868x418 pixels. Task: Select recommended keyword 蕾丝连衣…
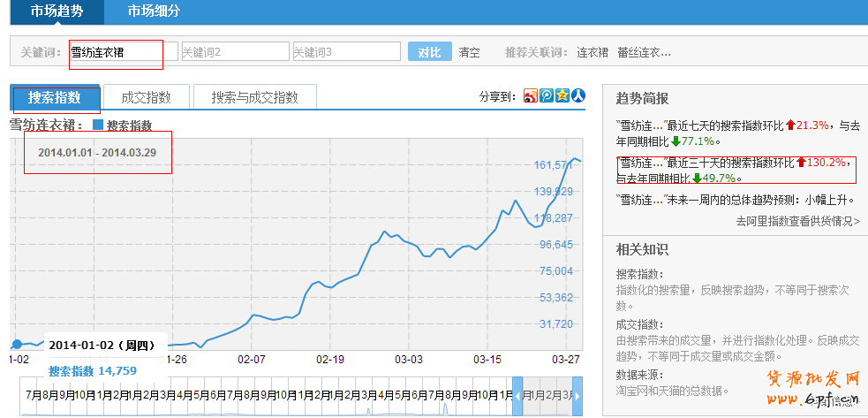[x=644, y=52]
